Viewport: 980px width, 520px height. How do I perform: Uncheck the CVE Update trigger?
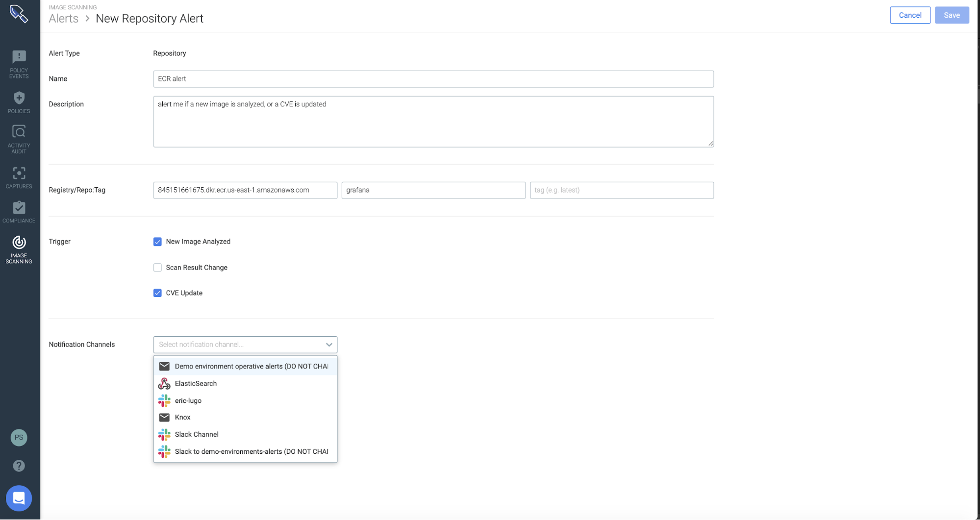[157, 293]
